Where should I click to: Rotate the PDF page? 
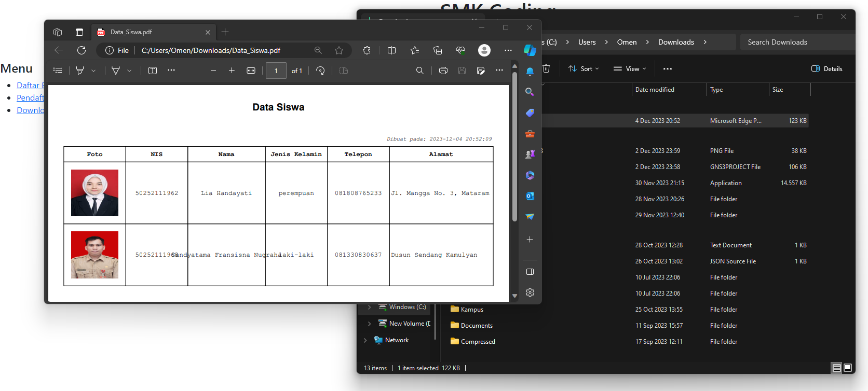click(x=320, y=71)
